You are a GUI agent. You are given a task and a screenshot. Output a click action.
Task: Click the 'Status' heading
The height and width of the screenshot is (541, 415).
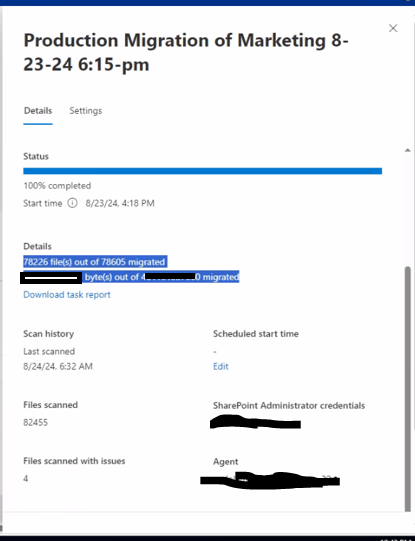(36, 156)
